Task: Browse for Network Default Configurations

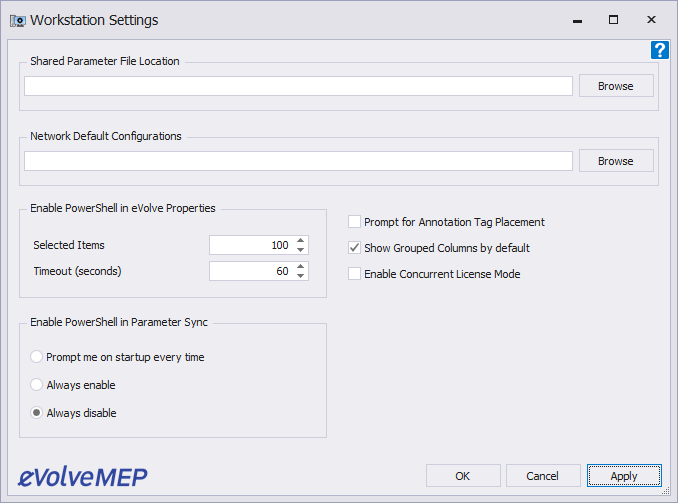Action: 616,161
